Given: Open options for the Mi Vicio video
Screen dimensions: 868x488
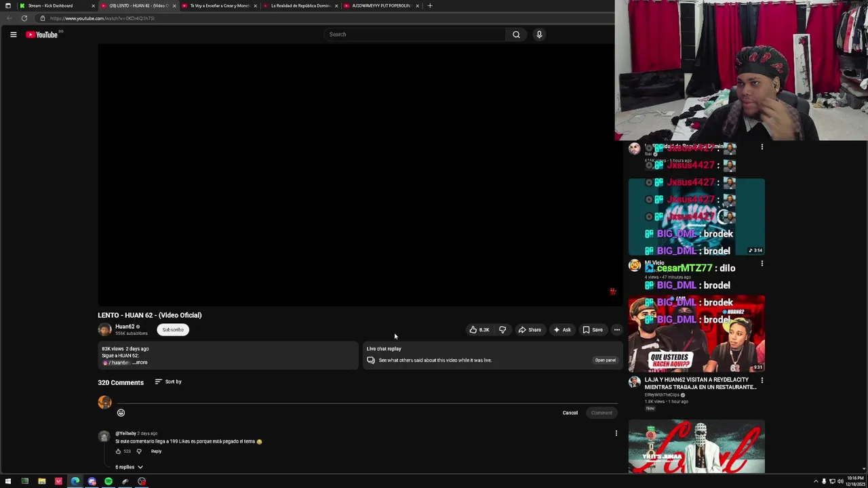Looking at the screenshot, I should click(x=762, y=264).
